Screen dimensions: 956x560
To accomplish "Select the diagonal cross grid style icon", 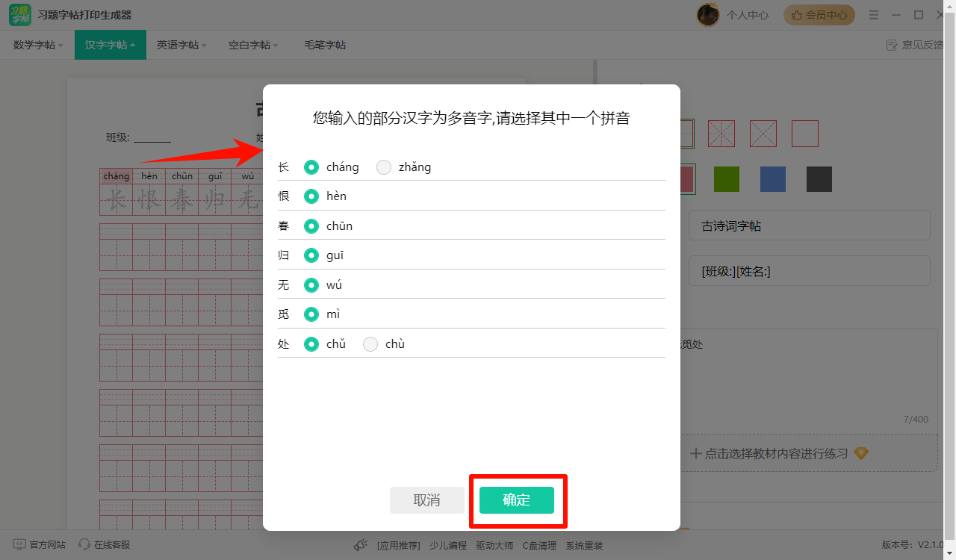I will tap(763, 134).
